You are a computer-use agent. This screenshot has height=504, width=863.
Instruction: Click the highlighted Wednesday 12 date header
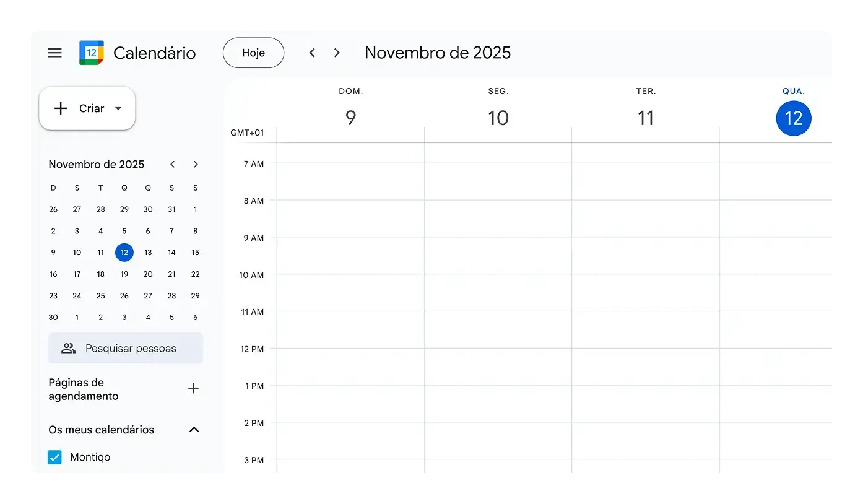click(794, 118)
